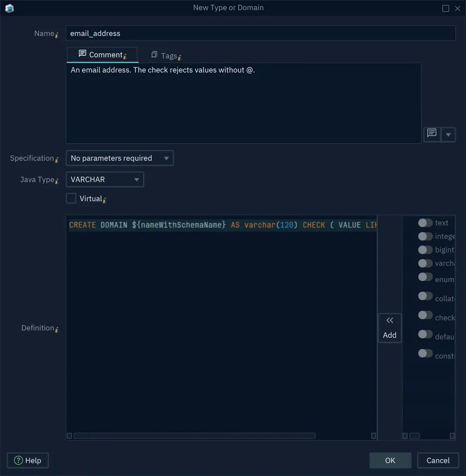
Task: Toggle the collate template switch
Action: coord(425,296)
